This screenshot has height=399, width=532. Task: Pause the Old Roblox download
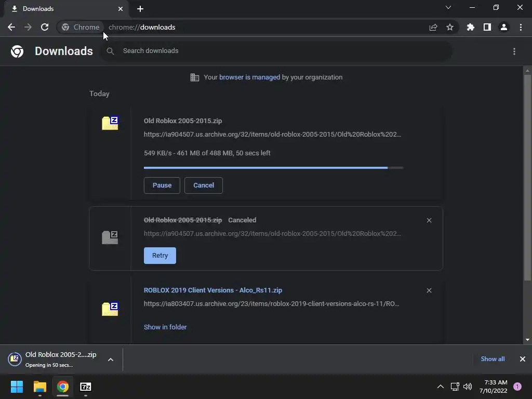click(x=162, y=185)
